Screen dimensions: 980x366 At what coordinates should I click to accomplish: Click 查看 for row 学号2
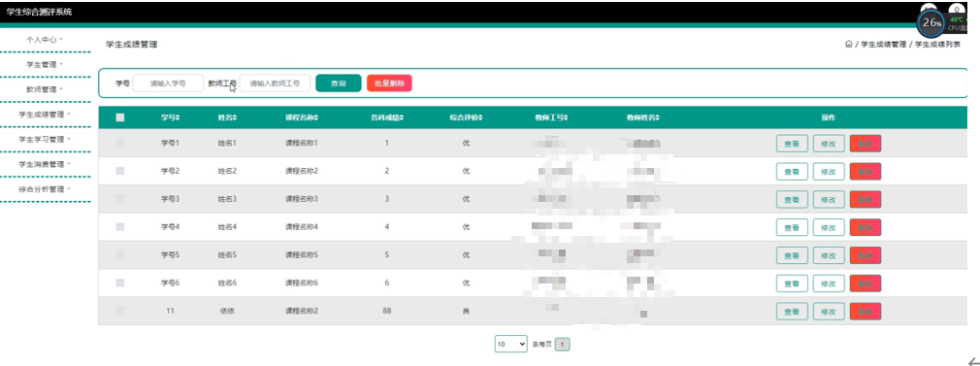(x=792, y=172)
